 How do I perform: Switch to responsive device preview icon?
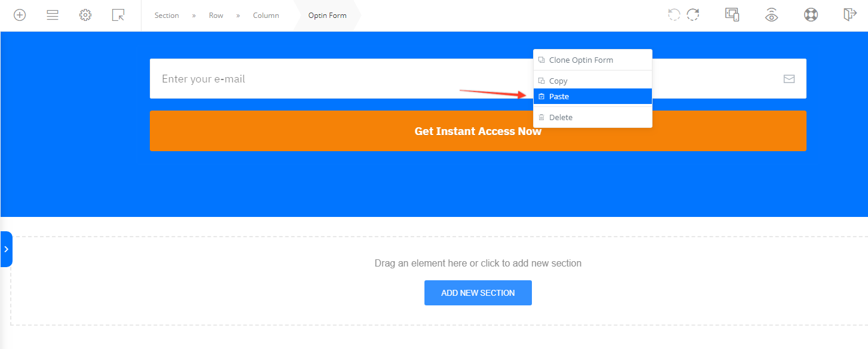(732, 14)
